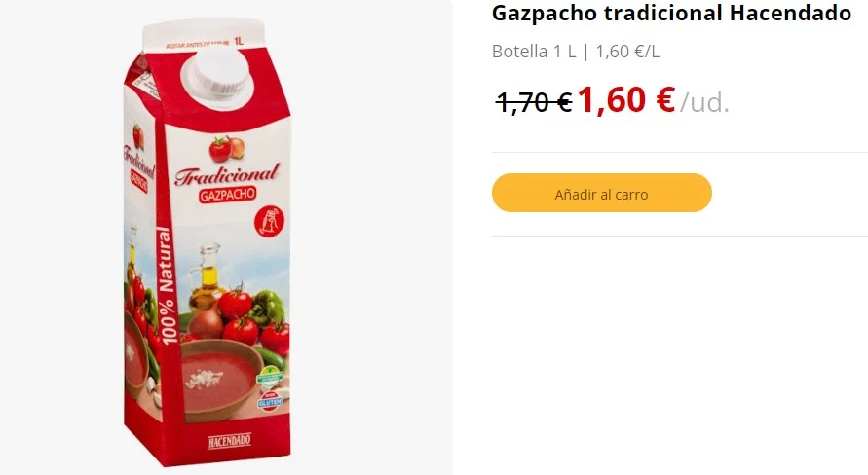Viewport: 868px width, 475px height.
Task: Click the Gazpacho tradicional Hacendado title
Action: click(x=671, y=14)
